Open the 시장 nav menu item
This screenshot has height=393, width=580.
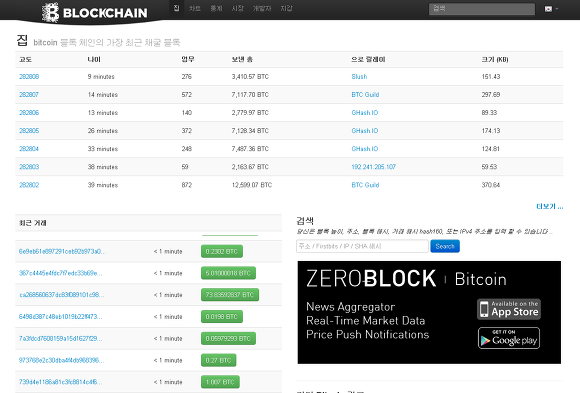237,8
